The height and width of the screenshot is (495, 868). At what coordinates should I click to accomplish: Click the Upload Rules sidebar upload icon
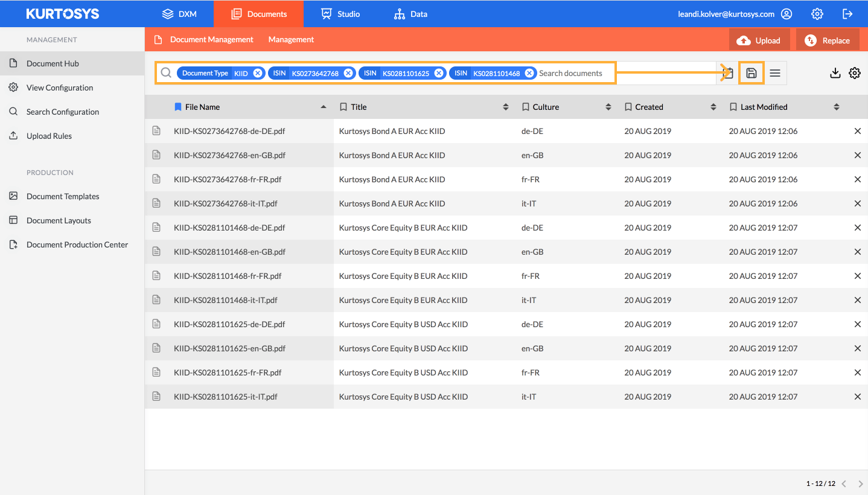pyautogui.click(x=13, y=136)
